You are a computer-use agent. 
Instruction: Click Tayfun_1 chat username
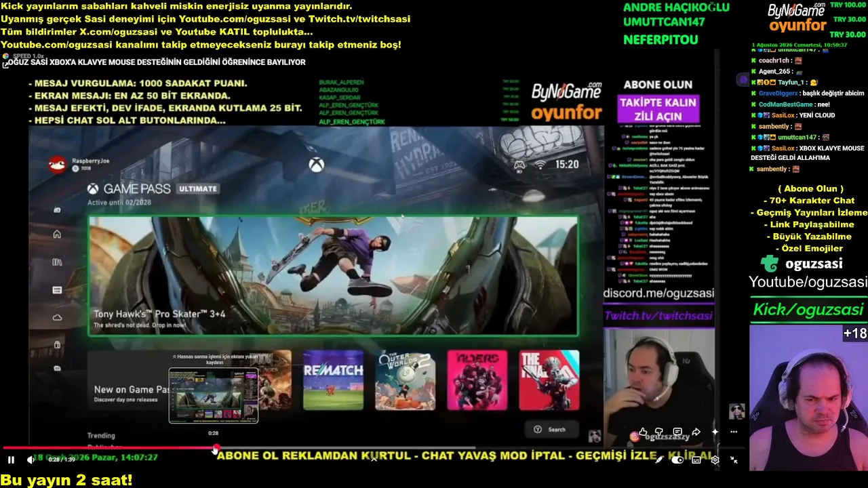coord(791,83)
